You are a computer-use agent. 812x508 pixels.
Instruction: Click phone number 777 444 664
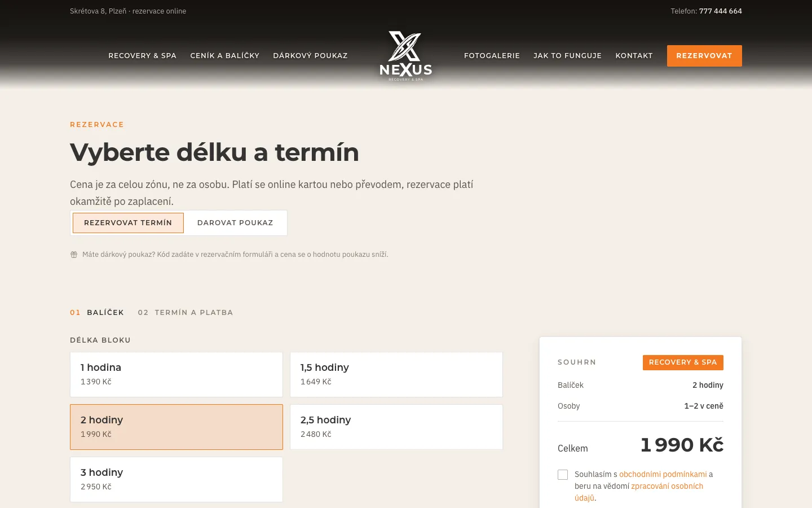tap(721, 11)
